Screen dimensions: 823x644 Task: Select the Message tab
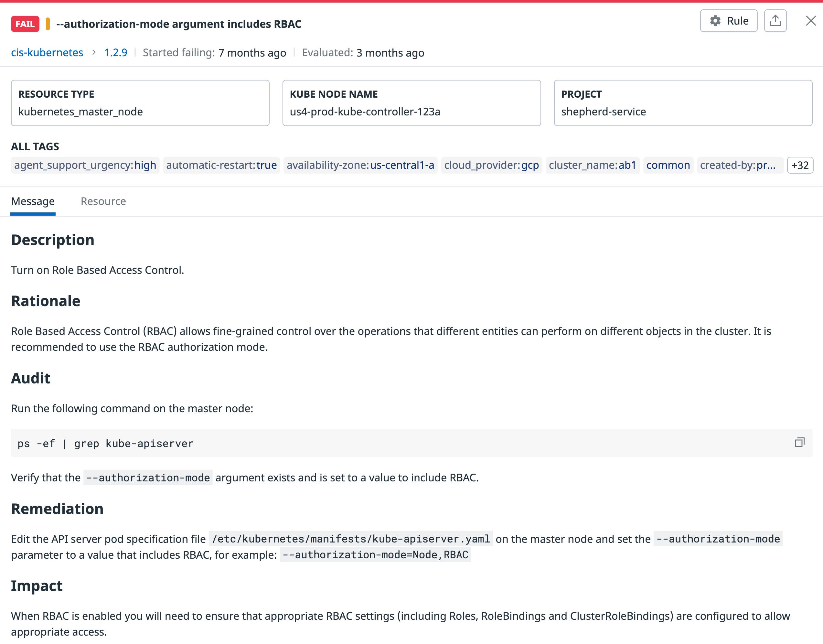click(33, 201)
